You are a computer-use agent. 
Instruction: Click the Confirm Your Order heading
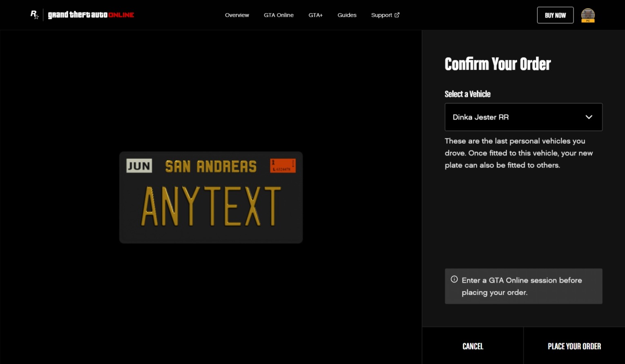click(498, 64)
